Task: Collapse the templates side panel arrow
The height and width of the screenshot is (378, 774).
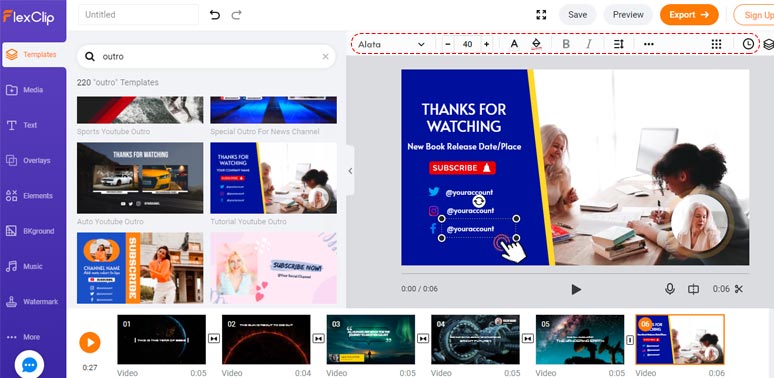Action: pos(350,171)
